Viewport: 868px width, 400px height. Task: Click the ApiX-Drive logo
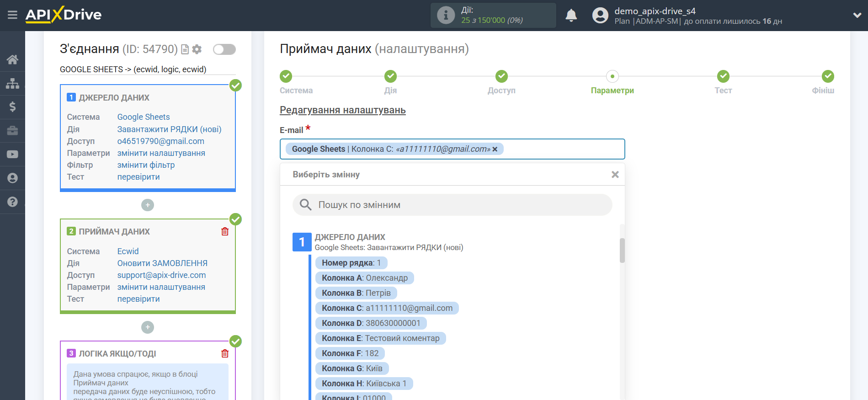click(x=64, y=15)
